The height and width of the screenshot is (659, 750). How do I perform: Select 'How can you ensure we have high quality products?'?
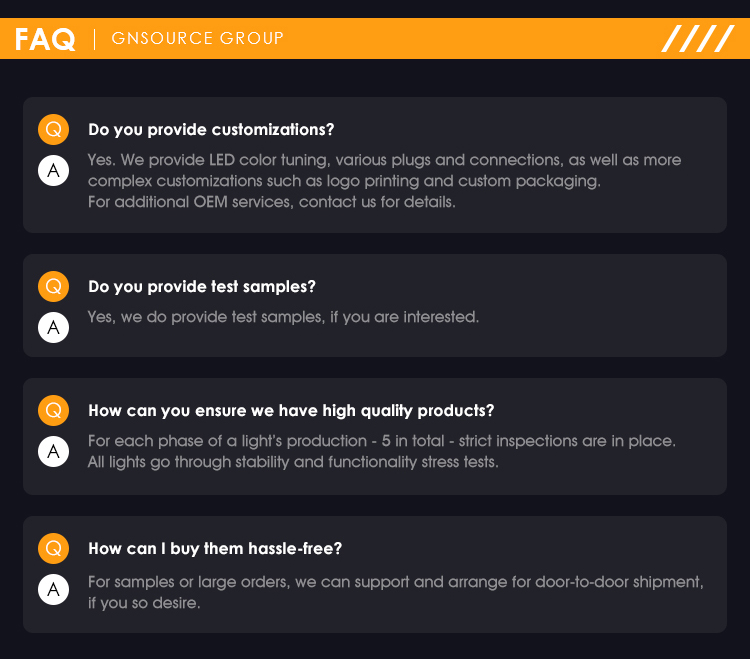(x=291, y=410)
